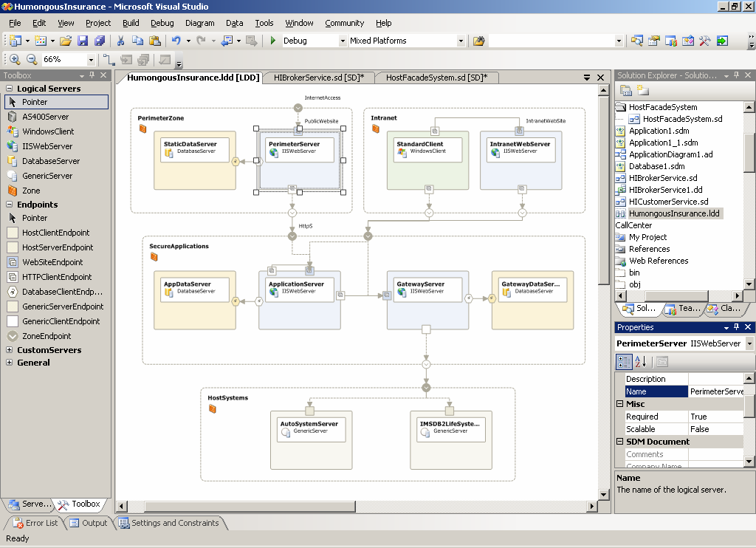Open the Properties object selector dropdown
Image resolution: width=756 pixels, height=548 pixels.
[x=749, y=343]
